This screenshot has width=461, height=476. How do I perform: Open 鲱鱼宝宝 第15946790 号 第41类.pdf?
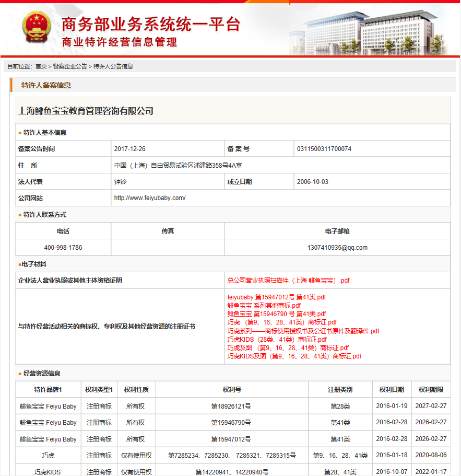(277, 314)
